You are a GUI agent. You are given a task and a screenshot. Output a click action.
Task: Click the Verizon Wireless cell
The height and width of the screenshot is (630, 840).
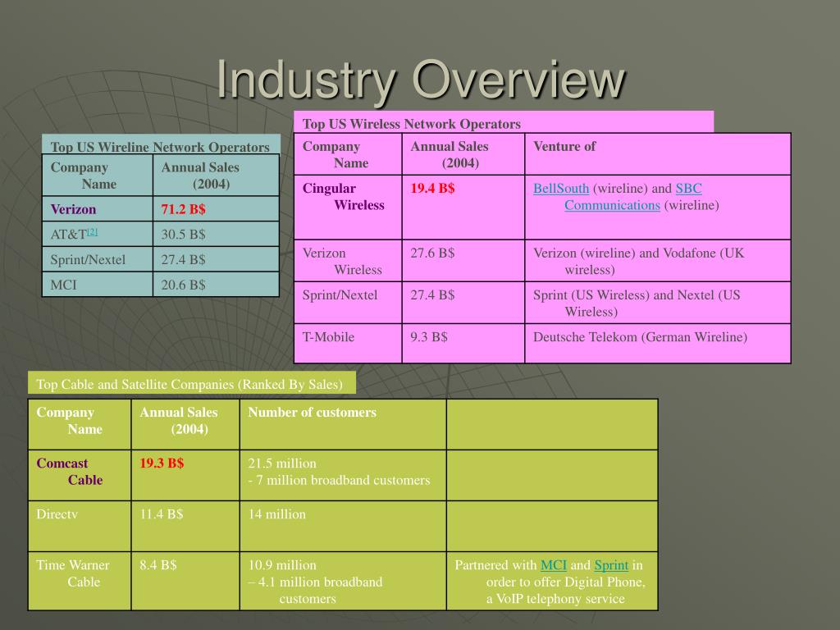(348, 260)
